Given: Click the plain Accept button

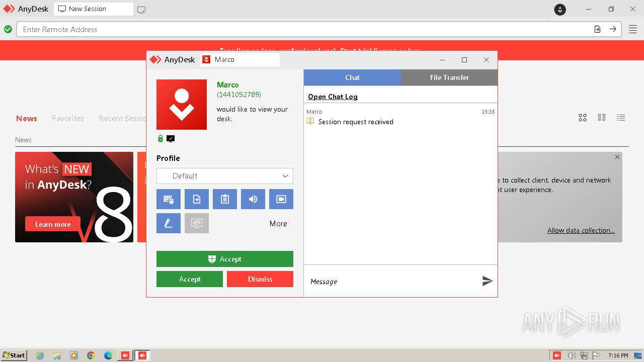Looking at the screenshot, I should (x=190, y=279).
